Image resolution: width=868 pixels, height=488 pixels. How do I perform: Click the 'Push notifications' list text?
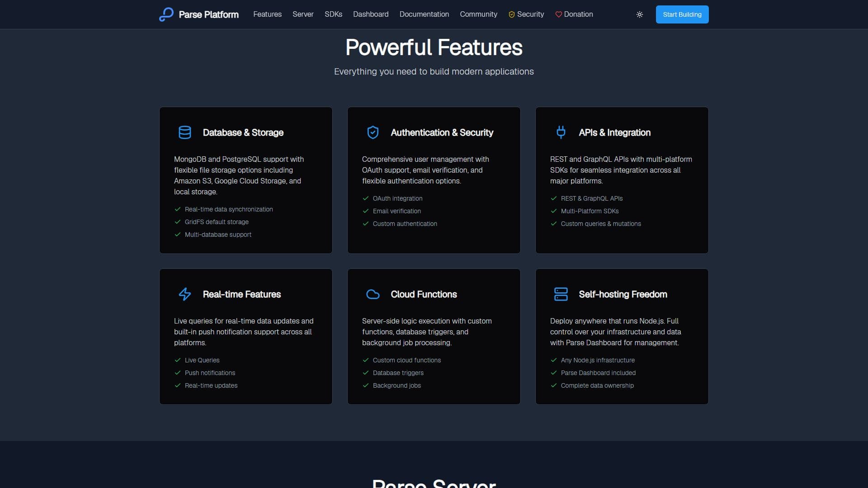pos(210,373)
